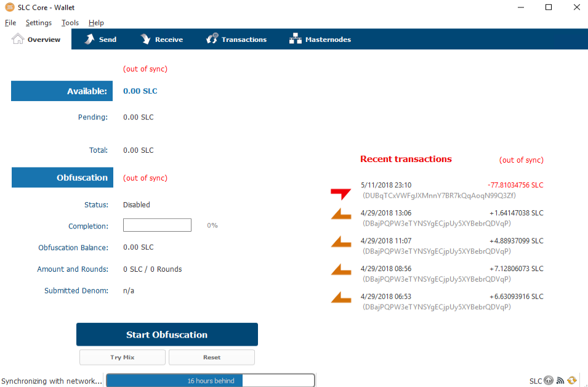The image size is (588, 387).
Task: Click the Recent transactions heading
Action: [x=406, y=159]
